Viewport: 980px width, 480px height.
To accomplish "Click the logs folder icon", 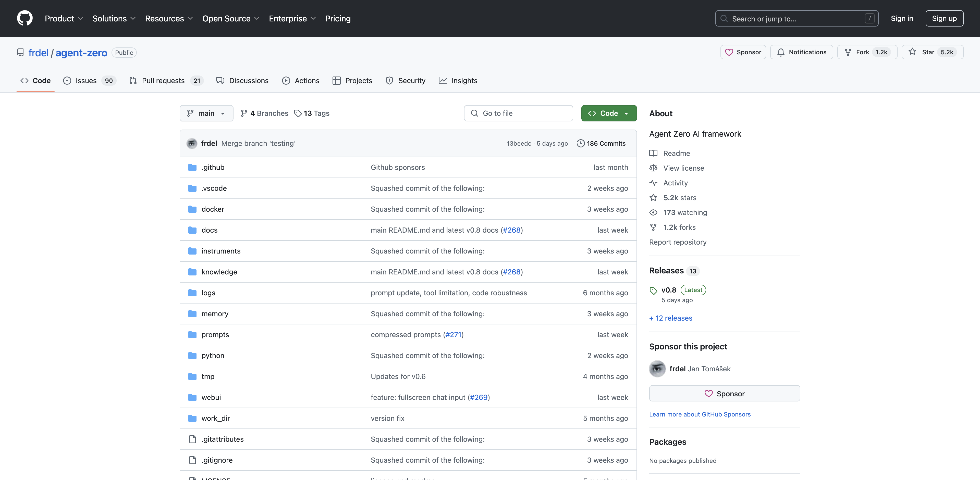I will click(x=192, y=293).
